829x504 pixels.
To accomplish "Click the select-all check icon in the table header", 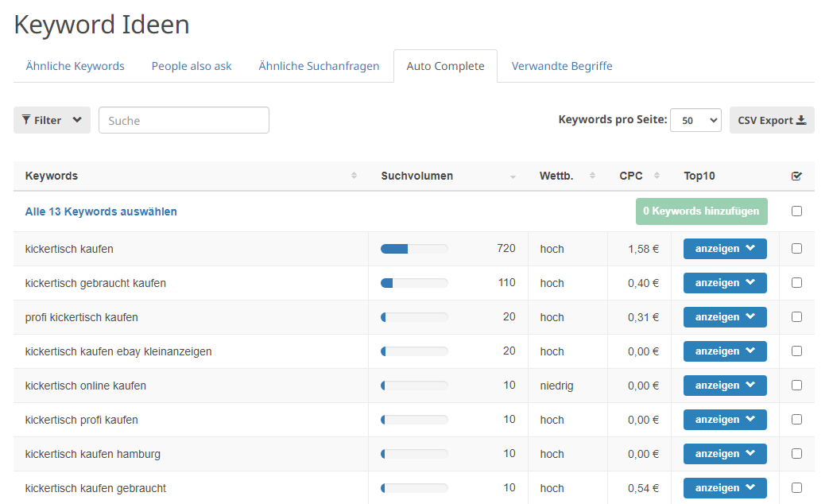I will pos(796,176).
